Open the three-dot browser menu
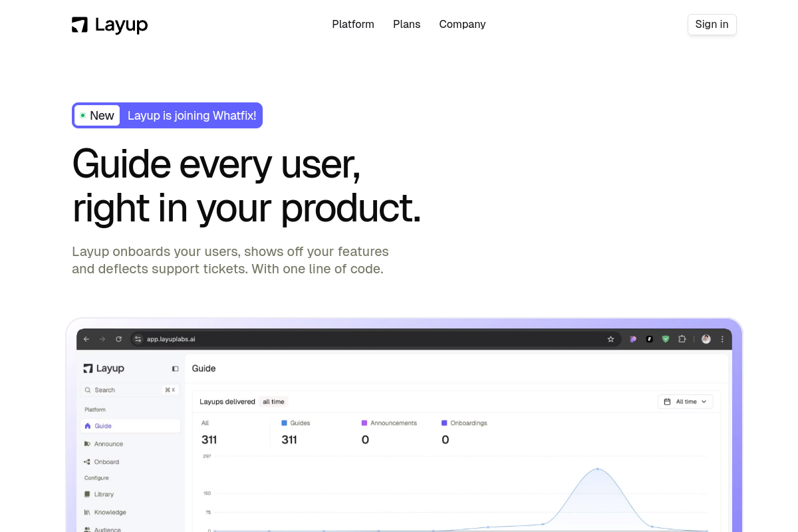Screen dimensions: 798x532 (722, 339)
